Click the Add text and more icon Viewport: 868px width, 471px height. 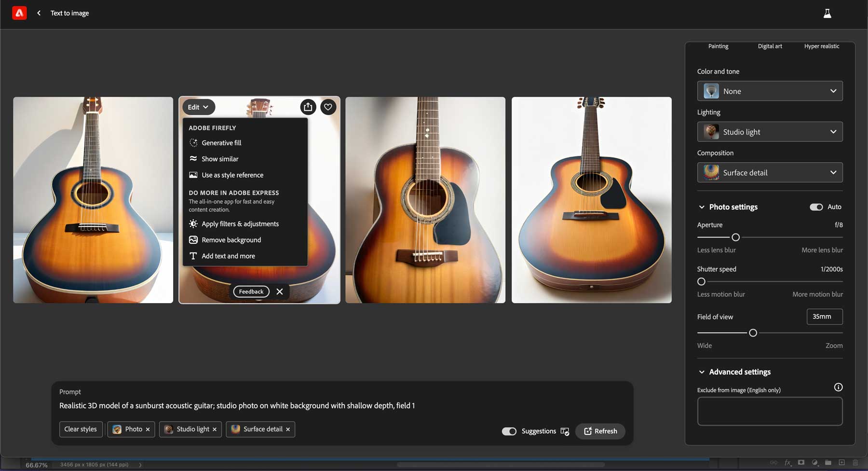[193, 256]
